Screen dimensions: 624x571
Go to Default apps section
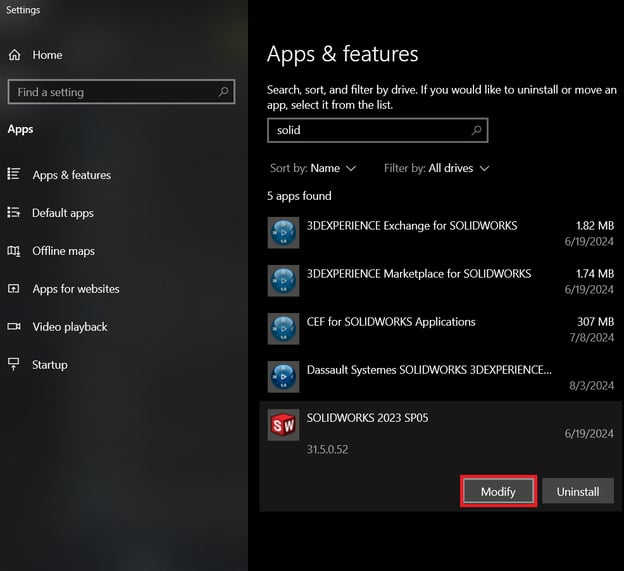[62, 213]
